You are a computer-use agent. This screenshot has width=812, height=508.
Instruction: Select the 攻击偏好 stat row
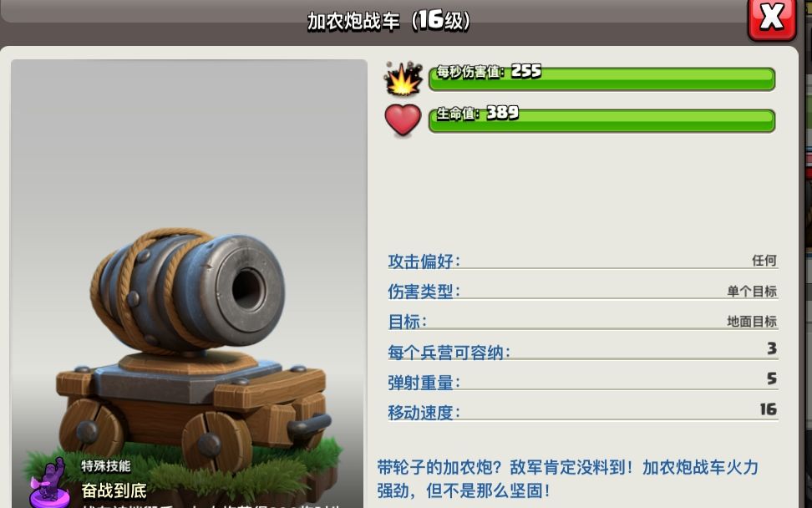[583, 261]
